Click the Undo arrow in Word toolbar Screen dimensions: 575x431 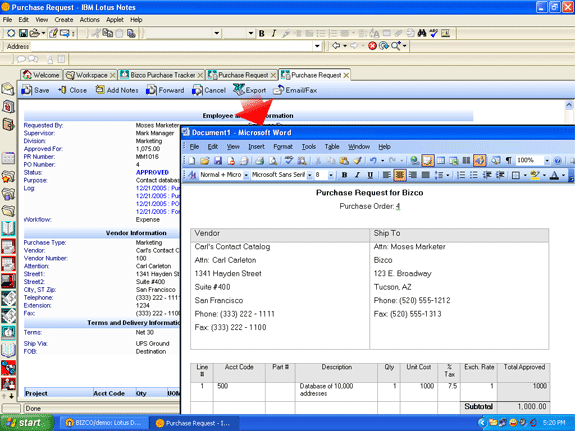(373, 160)
